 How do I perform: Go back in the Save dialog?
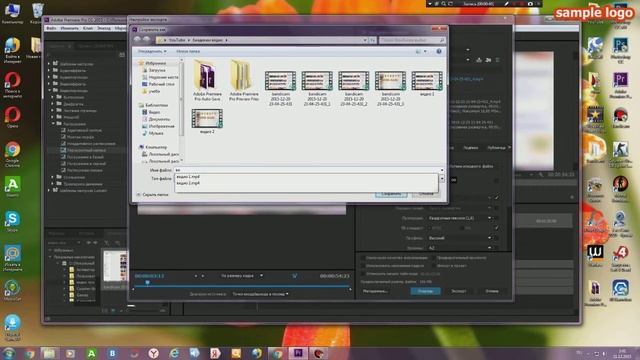pyautogui.click(x=137, y=40)
